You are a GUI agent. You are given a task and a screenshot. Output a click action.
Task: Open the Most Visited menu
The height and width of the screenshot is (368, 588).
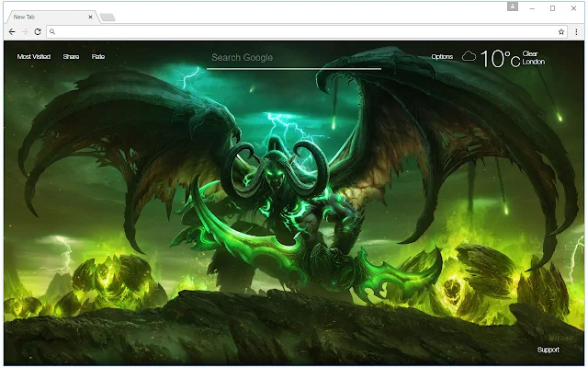pos(34,57)
